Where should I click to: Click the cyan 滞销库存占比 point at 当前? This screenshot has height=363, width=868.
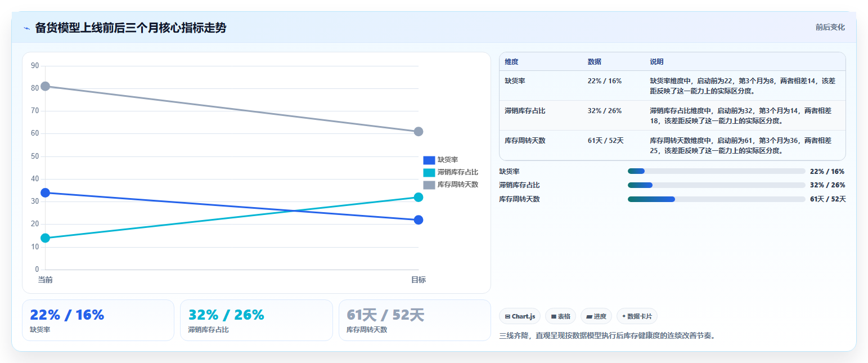click(45, 238)
